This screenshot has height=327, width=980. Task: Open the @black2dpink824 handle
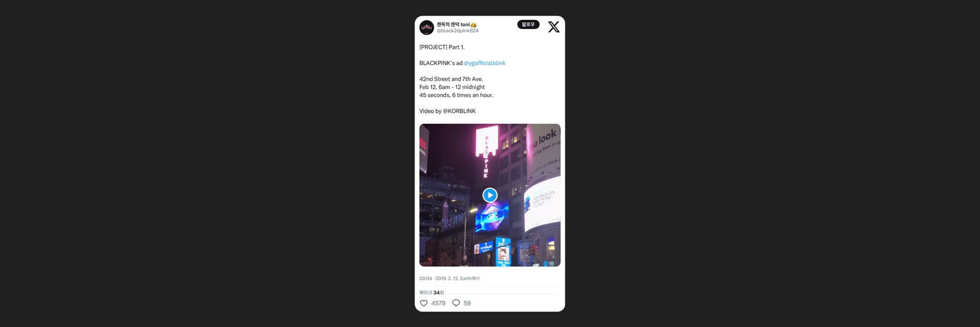(457, 31)
